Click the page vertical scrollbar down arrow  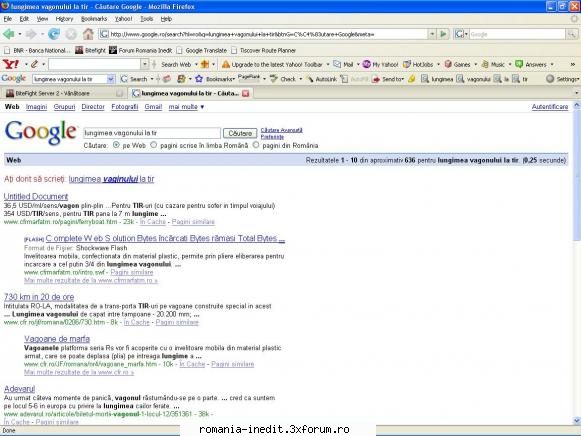click(577, 420)
